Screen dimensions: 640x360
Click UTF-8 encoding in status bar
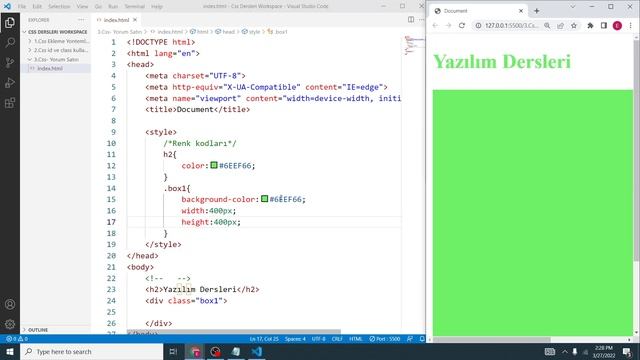318,339
